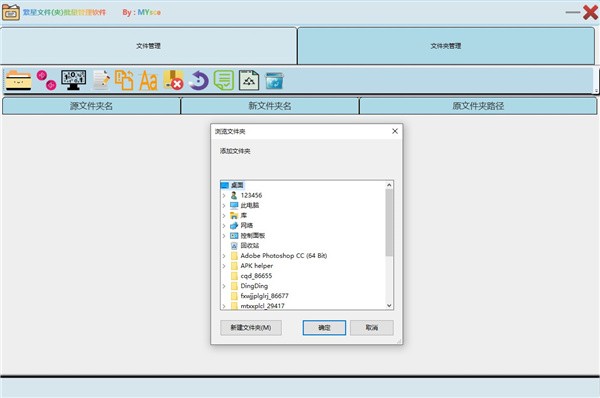The height and width of the screenshot is (398, 600).
Task: Expand the DingDing folder node
Action: click(224, 286)
